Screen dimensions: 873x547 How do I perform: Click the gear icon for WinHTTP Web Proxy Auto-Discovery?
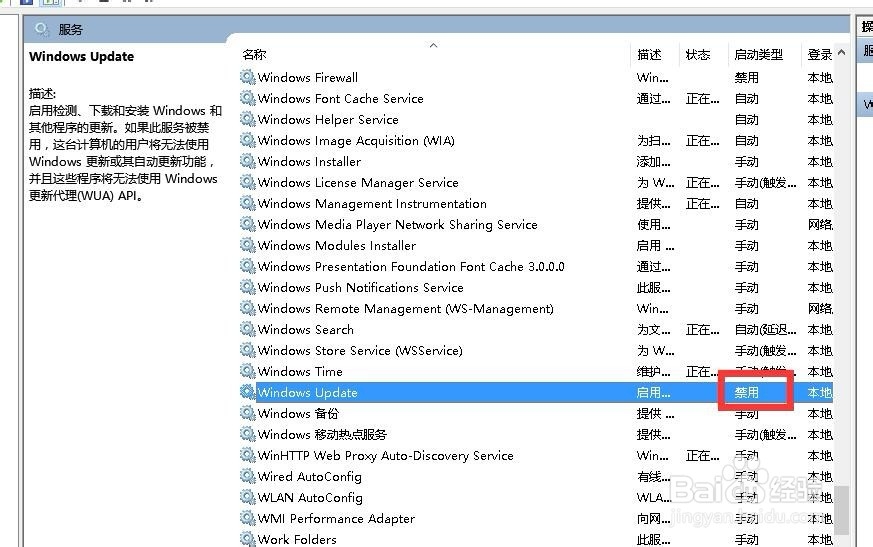click(x=248, y=455)
